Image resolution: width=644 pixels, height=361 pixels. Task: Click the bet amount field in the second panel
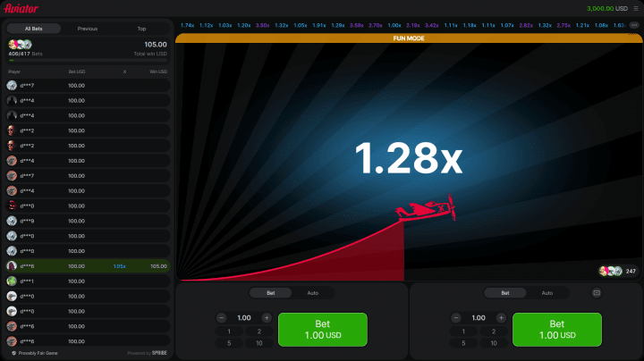[x=479, y=318]
